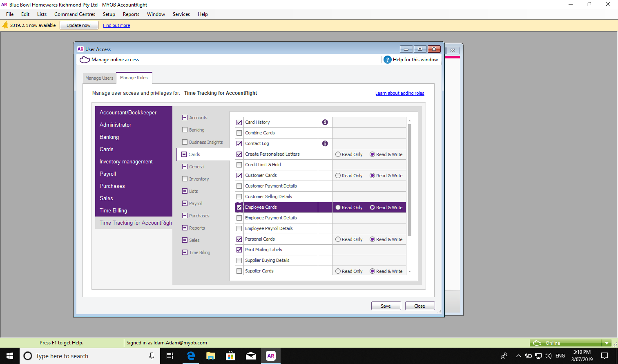Click the Card History info icon
Screen dimensions: 618x364
point(325,122)
